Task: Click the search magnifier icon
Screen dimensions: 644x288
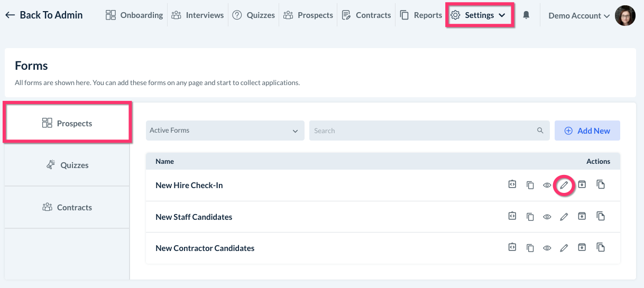Action: pyautogui.click(x=540, y=131)
